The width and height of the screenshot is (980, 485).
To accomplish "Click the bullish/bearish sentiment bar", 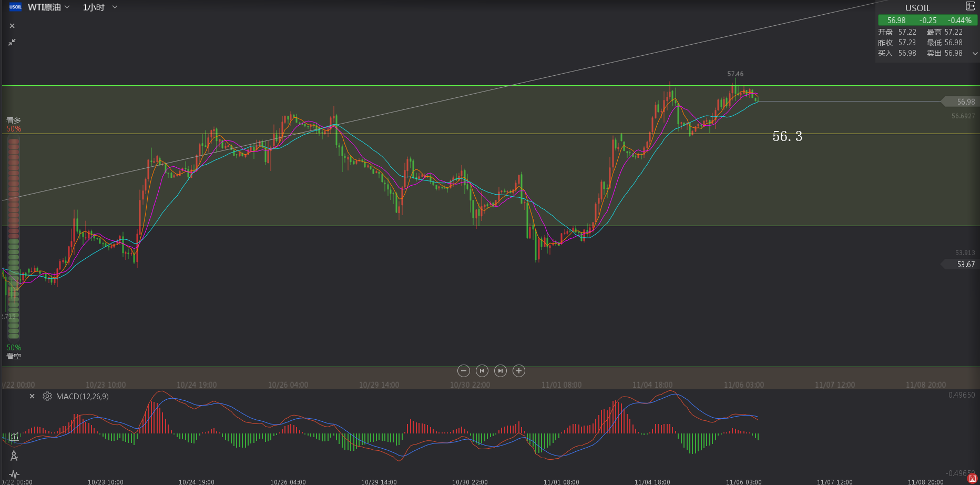I will click(x=14, y=238).
